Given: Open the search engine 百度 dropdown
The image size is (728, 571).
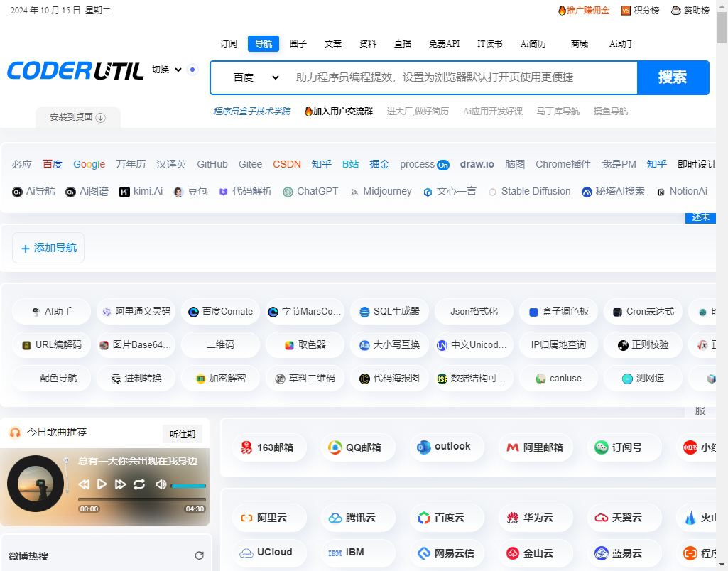Looking at the screenshot, I should (256, 77).
